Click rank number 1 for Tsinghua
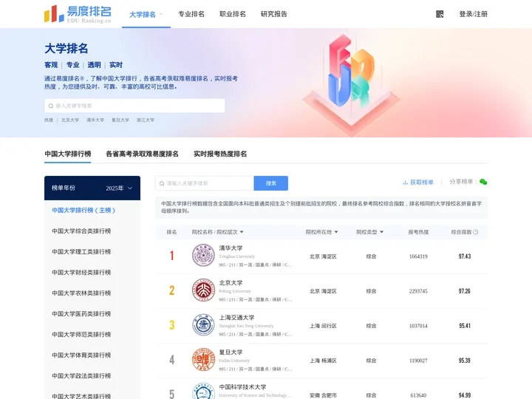 pos(172,256)
